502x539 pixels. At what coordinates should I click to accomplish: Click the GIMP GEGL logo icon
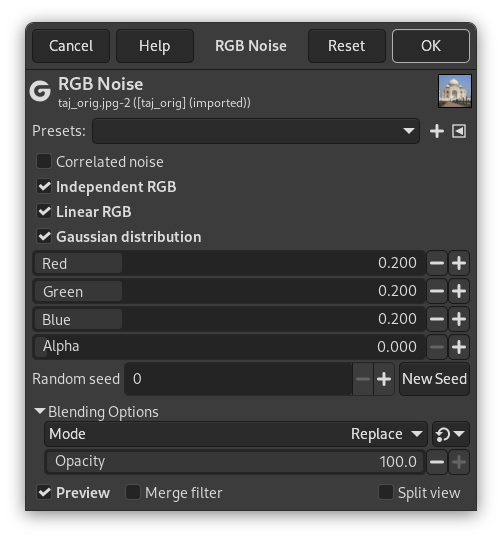pos(40,91)
